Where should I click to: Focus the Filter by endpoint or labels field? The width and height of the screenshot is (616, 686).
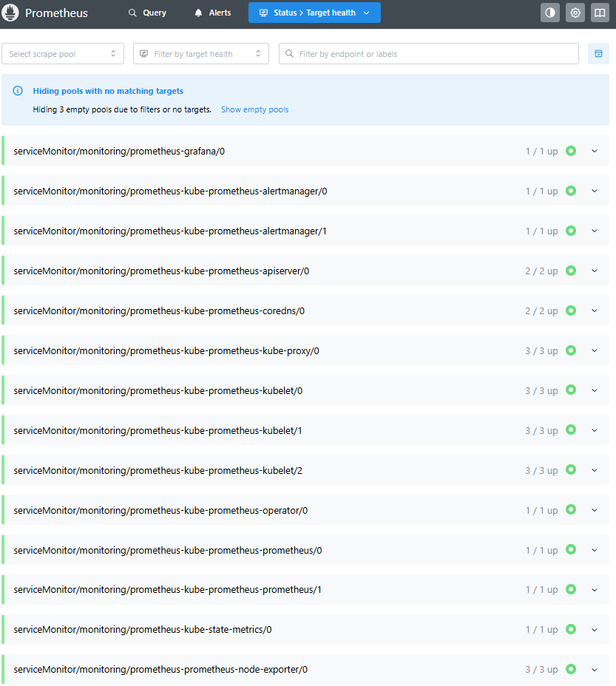coord(429,54)
